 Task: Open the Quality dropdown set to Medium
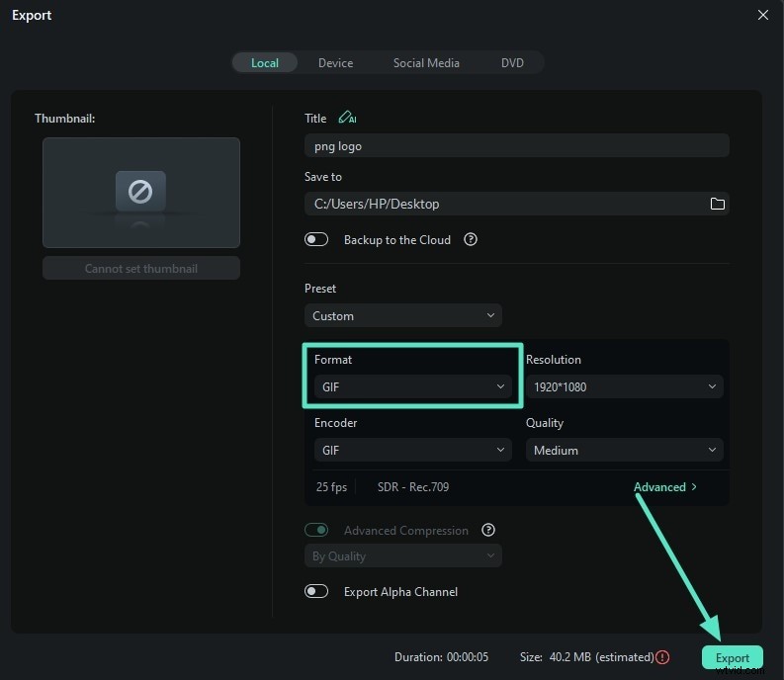click(624, 451)
